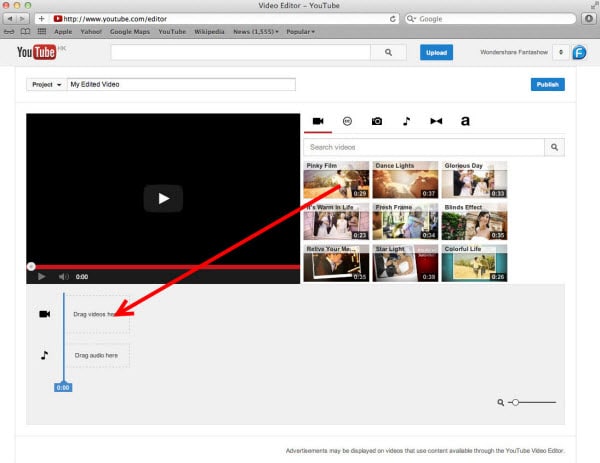This screenshot has width=600, height=463.
Task: Open the Photos tab with camera icon
Action: pyautogui.click(x=377, y=121)
